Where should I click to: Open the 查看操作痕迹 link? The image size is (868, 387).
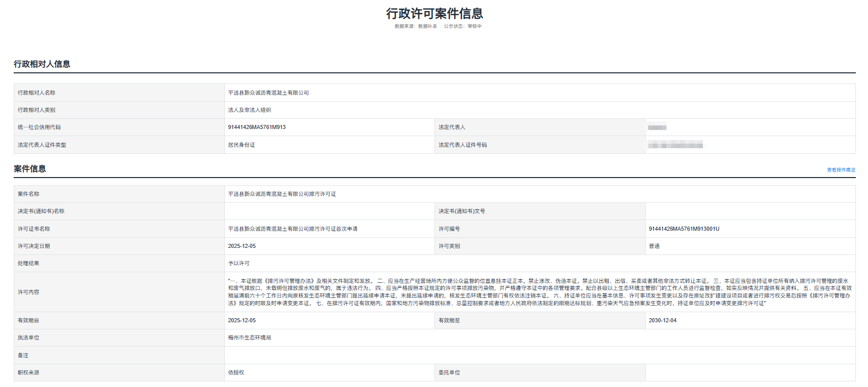(841, 170)
